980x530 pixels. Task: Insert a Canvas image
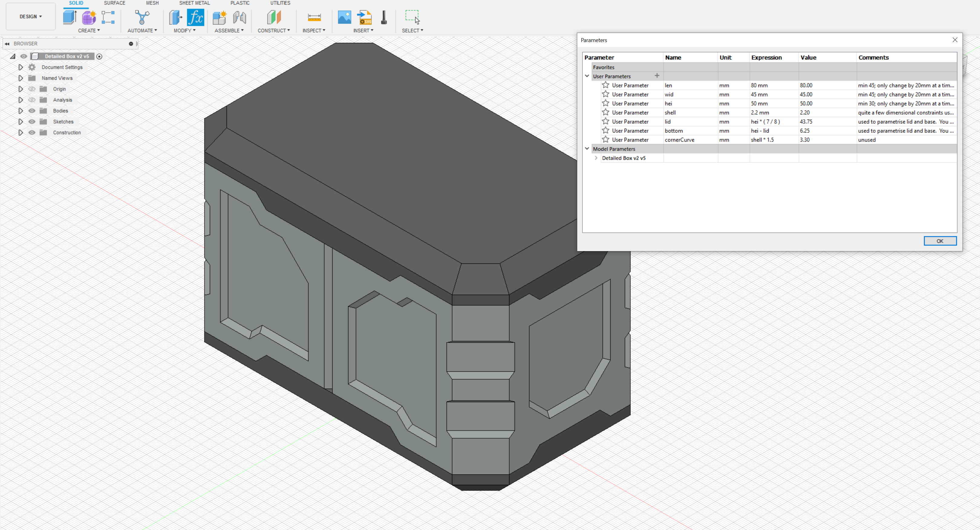tap(344, 17)
